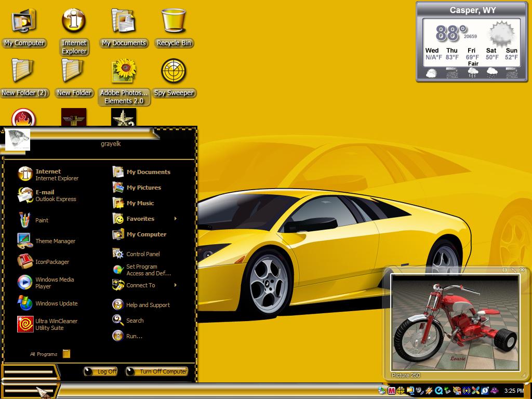This screenshot has width=532, height=399.
Task: Click the Log Off button
Action: [101, 371]
